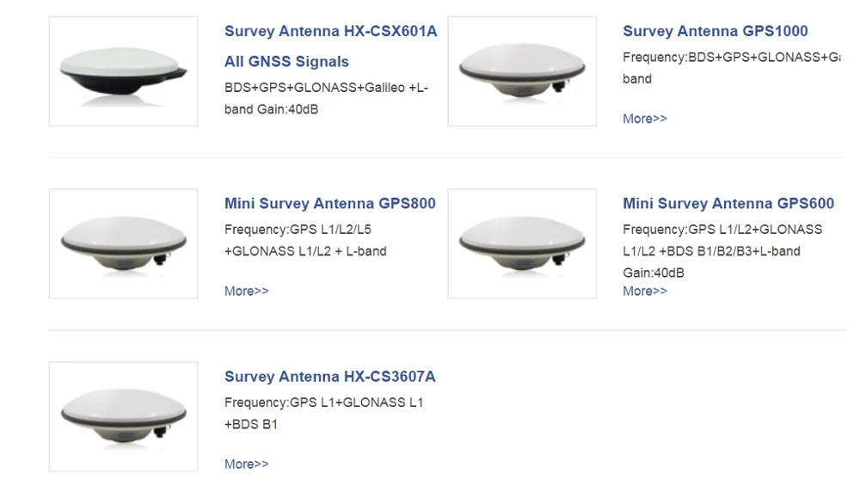Click the GPS L1+GLONASS L1 +BDS B1 description
The image size is (860, 504).
tap(323, 414)
